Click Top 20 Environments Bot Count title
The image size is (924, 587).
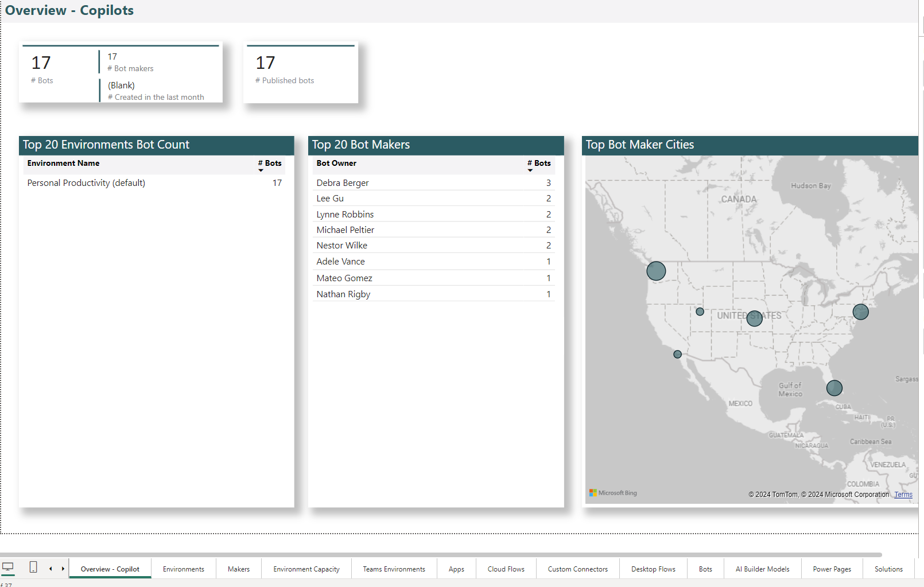coord(106,145)
